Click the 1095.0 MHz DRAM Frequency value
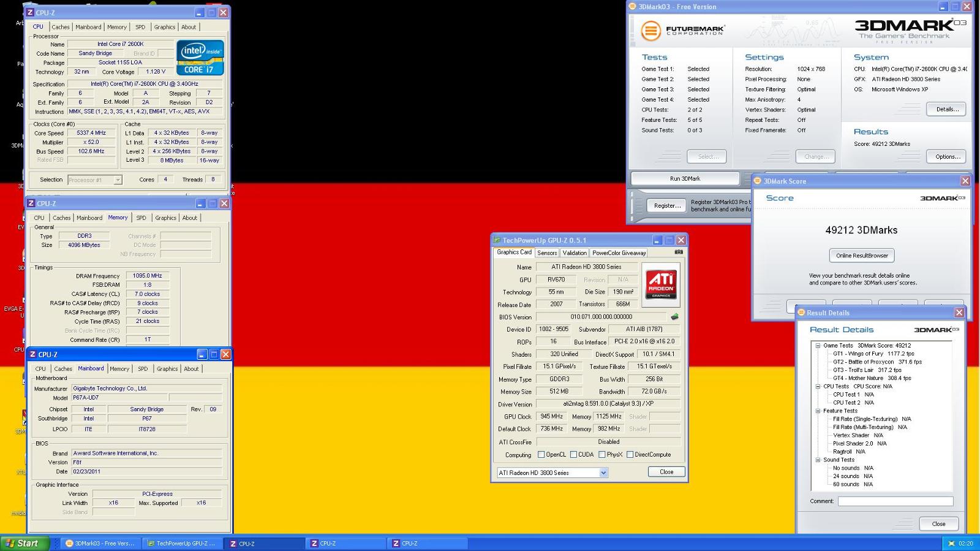 (x=147, y=276)
